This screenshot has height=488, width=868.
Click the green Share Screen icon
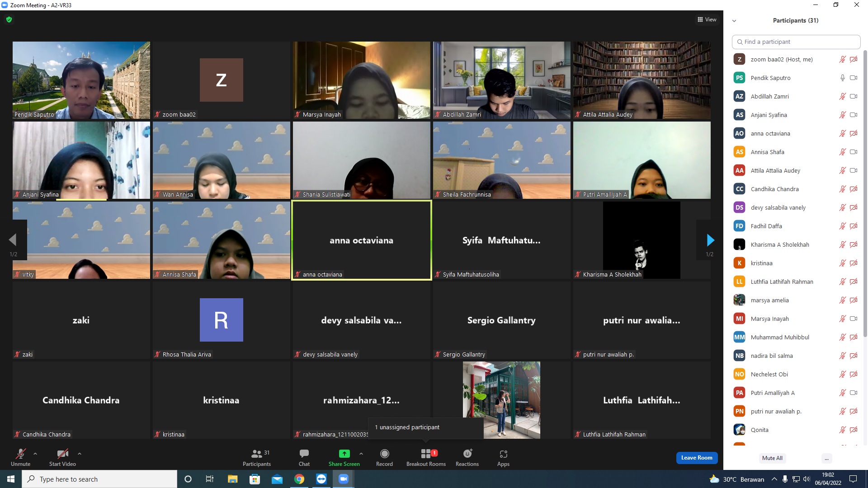click(344, 454)
